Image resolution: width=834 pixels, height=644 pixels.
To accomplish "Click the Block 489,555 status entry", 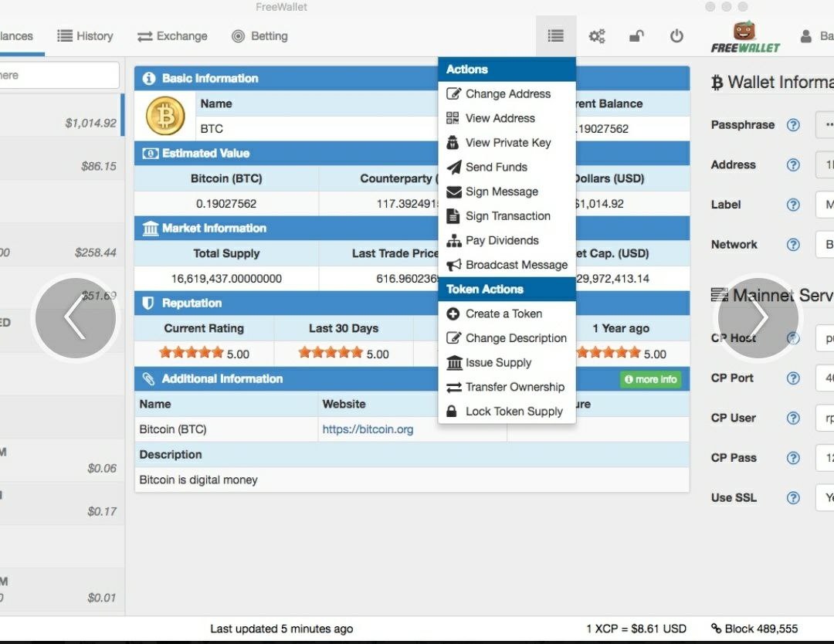I will (754, 629).
